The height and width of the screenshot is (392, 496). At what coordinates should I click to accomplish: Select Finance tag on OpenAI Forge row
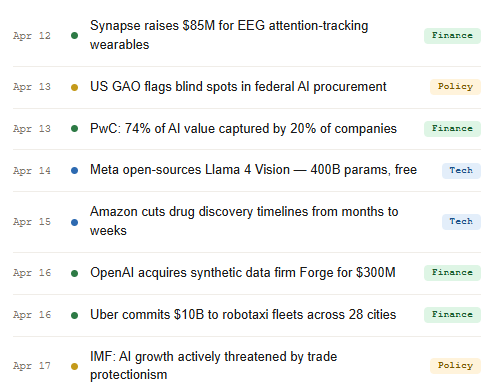click(452, 273)
